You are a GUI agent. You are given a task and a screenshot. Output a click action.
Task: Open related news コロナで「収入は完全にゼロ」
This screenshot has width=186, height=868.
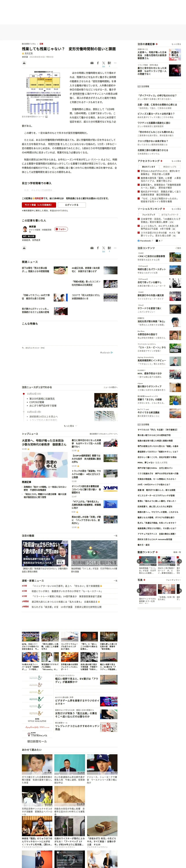[x=86, y=297]
